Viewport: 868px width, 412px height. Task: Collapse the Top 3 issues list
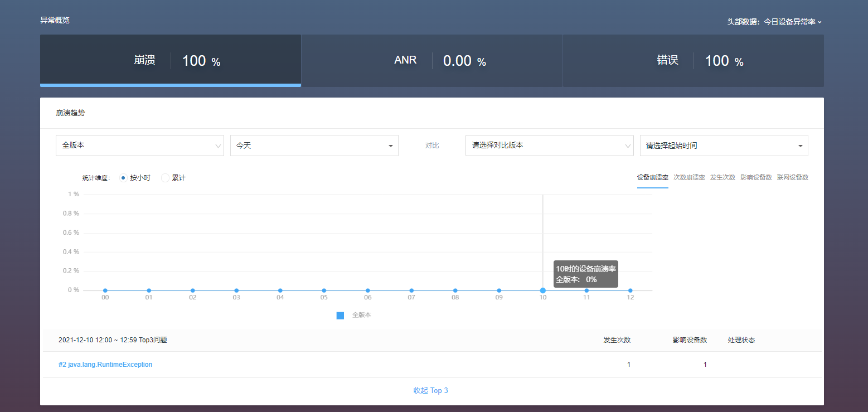431,390
